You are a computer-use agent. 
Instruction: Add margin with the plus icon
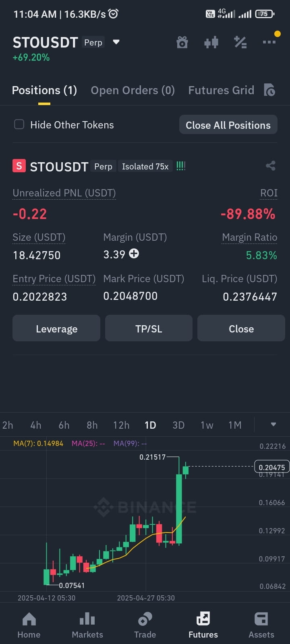[x=134, y=254]
